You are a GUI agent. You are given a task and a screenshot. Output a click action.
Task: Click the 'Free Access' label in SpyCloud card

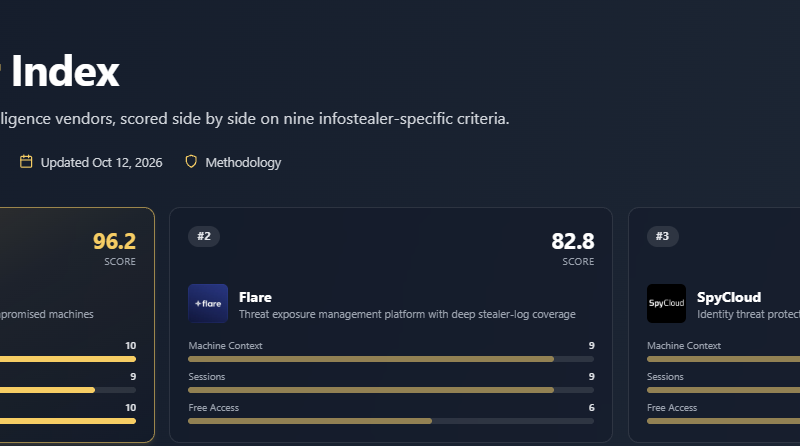[672, 408]
